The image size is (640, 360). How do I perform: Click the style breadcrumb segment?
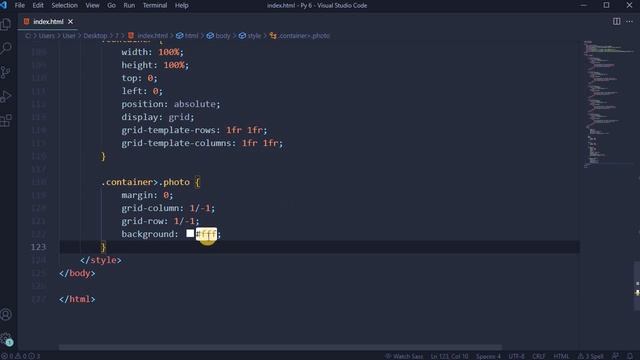[250, 36]
